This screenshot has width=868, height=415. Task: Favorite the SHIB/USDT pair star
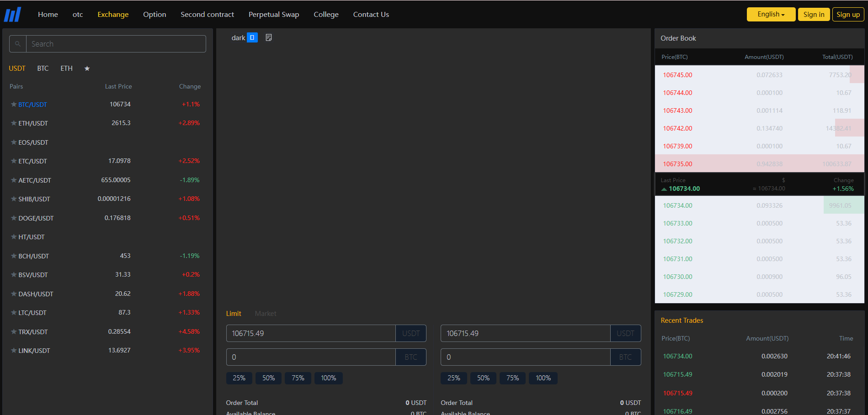pyautogui.click(x=14, y=199)
